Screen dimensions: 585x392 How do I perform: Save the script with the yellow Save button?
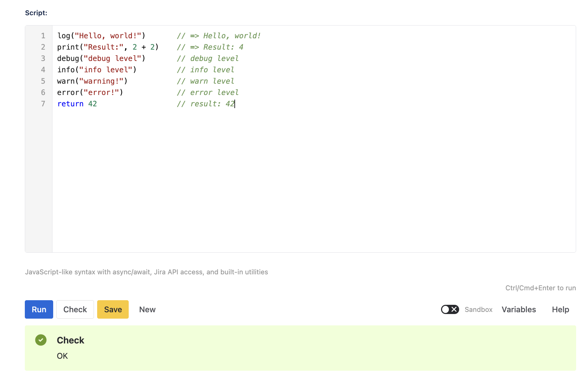[113, 309]
